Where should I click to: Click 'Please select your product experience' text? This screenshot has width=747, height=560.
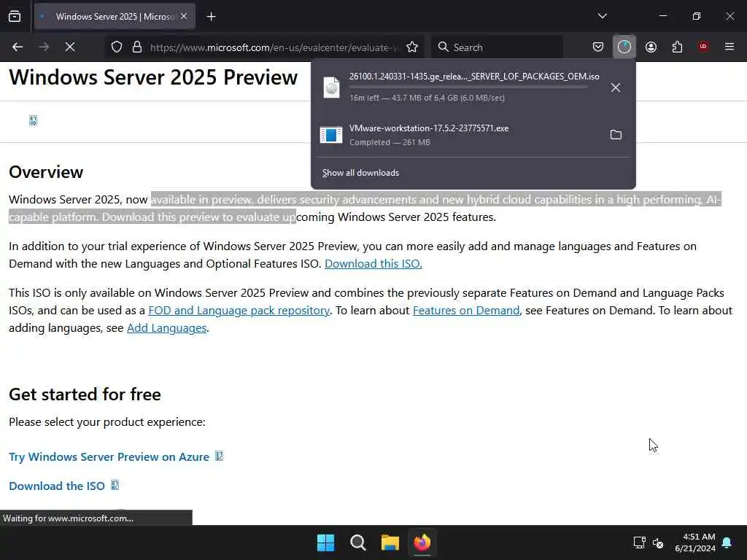click(107, 422)
